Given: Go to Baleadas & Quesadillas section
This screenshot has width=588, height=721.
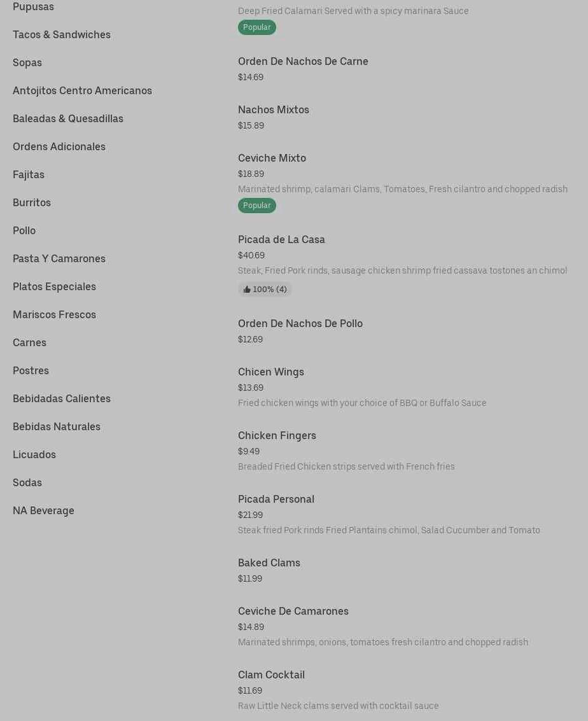Looking at the screenshot, I should coord(68,118).
